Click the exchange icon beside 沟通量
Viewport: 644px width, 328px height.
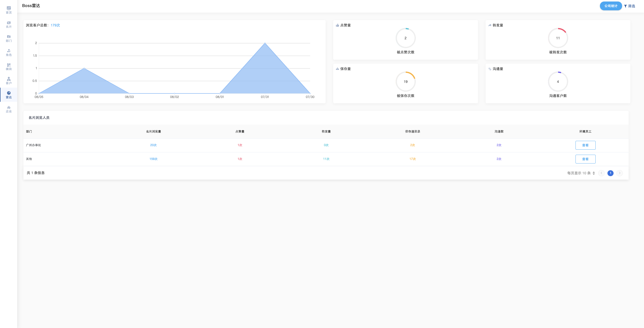pos(490,69)
